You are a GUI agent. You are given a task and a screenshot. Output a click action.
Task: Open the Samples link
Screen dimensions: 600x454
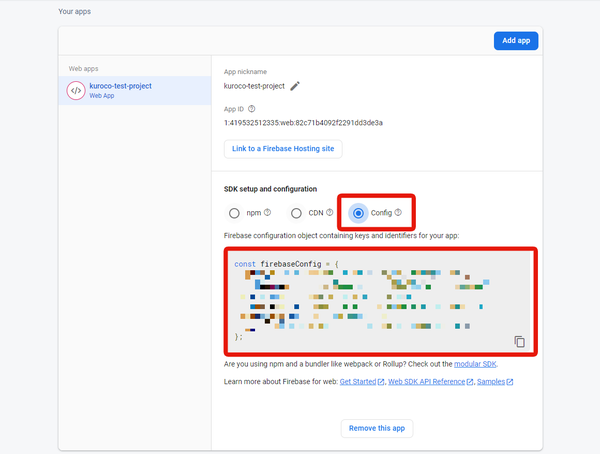pos(491,382)
